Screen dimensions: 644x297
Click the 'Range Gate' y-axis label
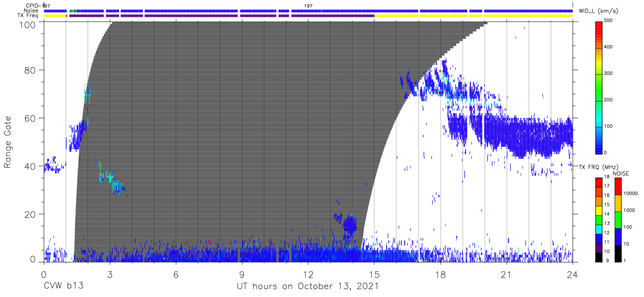click(x=8, y=142)
